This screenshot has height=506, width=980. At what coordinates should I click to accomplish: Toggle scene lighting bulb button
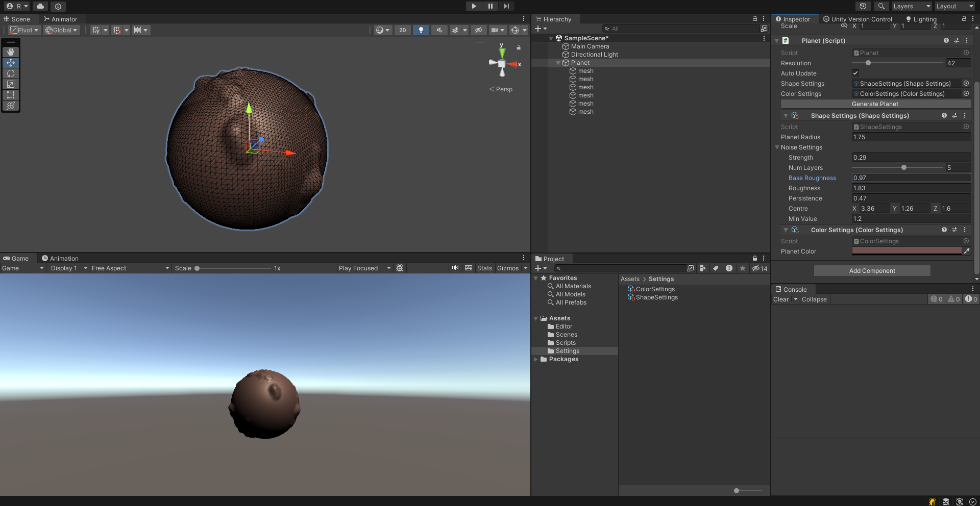click(x=421, y=30)
